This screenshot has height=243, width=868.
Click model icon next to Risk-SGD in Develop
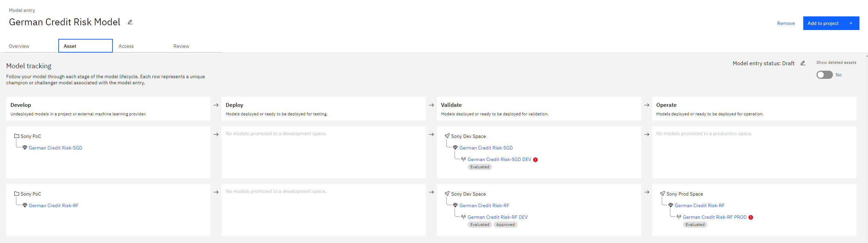point(25,148)
